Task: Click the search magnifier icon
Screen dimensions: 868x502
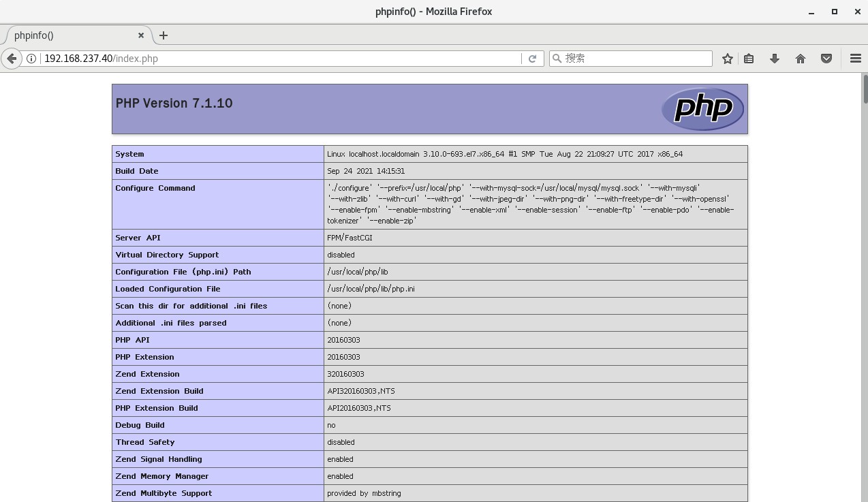Action: pos(557,59)
